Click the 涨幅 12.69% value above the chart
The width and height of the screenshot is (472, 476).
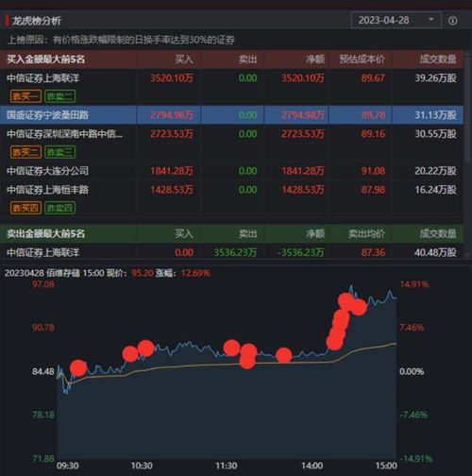coord(195,273)
